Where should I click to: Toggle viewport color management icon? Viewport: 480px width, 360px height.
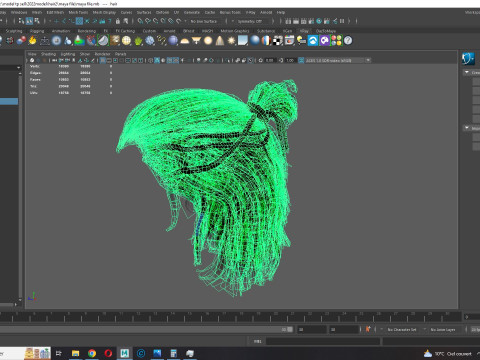(301, 60)
